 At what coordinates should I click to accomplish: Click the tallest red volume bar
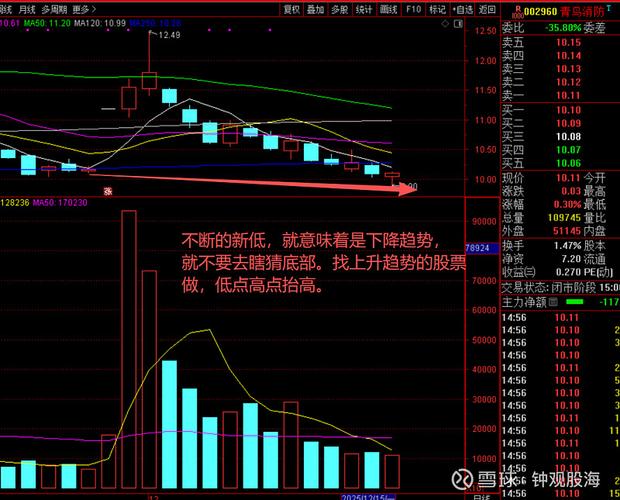(129, 349)
